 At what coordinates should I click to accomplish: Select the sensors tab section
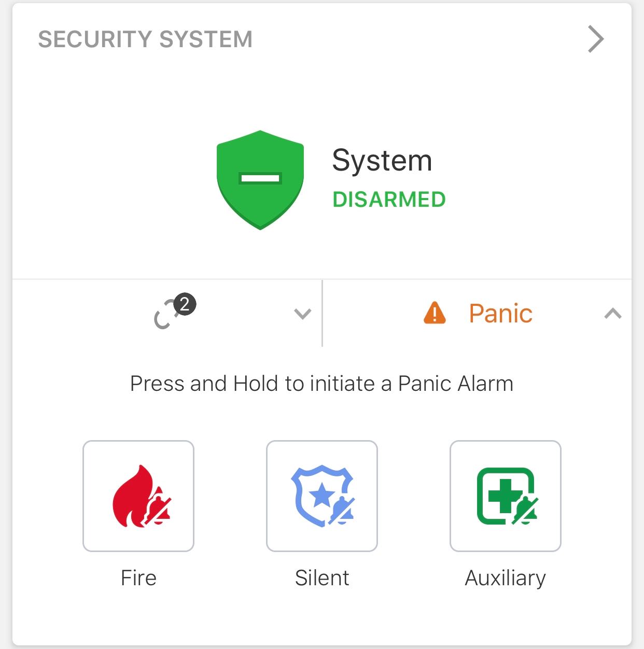(x=167, y=314)
